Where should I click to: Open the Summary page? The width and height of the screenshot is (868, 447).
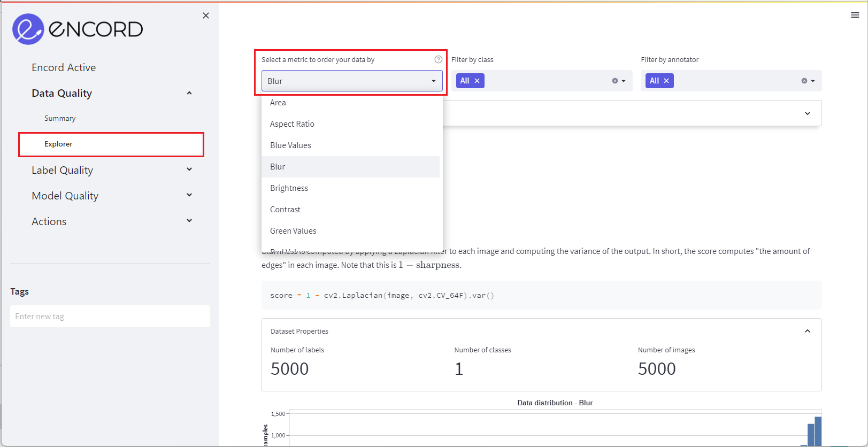60,118
